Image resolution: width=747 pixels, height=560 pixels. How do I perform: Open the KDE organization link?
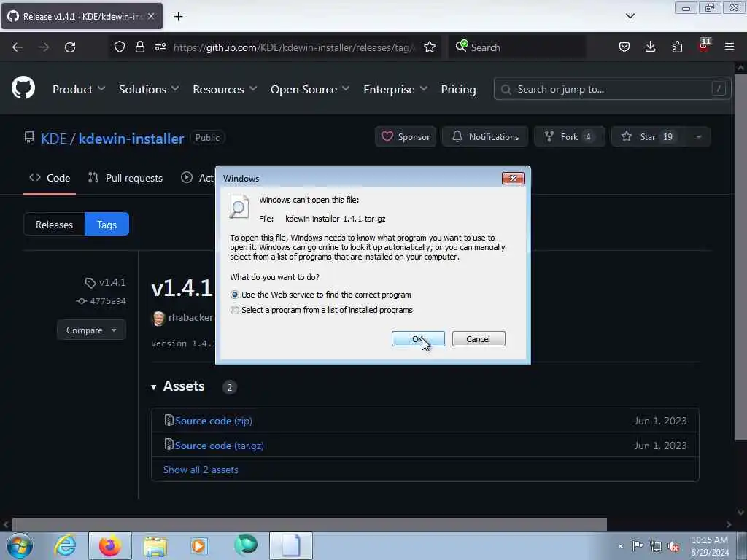pyautogui.click(x=53, y=138)
